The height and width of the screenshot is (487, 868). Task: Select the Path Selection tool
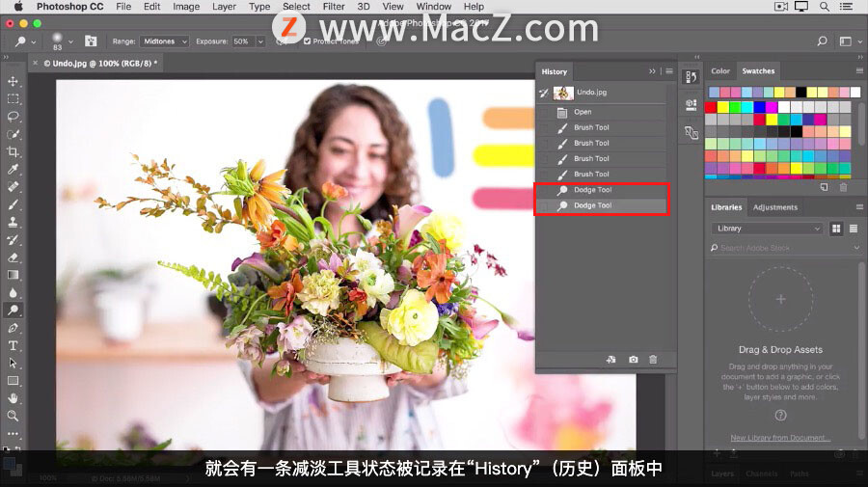(13, 364)
